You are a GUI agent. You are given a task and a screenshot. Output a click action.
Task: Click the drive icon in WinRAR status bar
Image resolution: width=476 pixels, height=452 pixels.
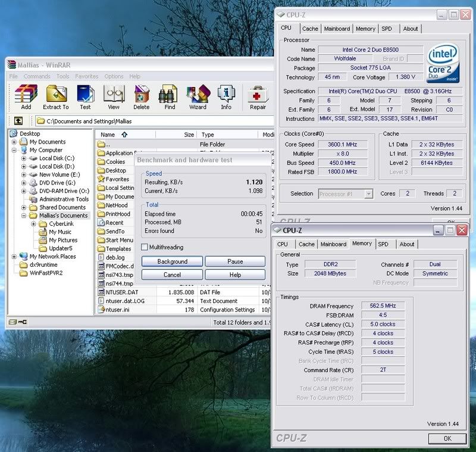(12, 322)
